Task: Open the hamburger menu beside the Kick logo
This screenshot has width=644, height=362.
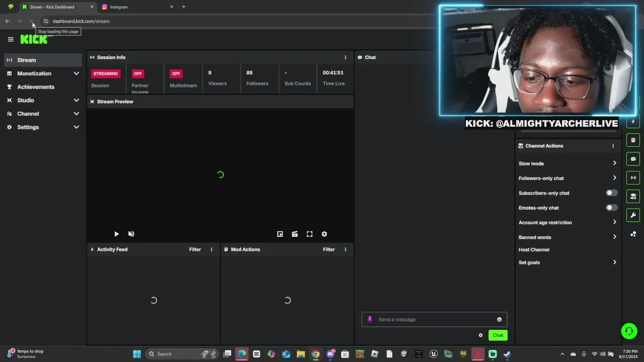Action: pos(11,39)
